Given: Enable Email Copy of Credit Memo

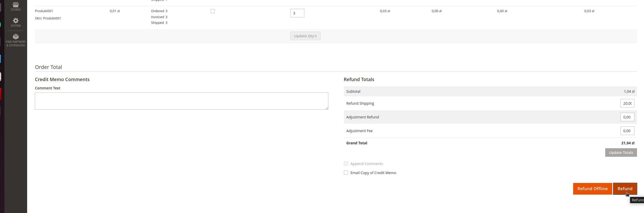Looking at the screenshot, I should click(x=346, y=173).
